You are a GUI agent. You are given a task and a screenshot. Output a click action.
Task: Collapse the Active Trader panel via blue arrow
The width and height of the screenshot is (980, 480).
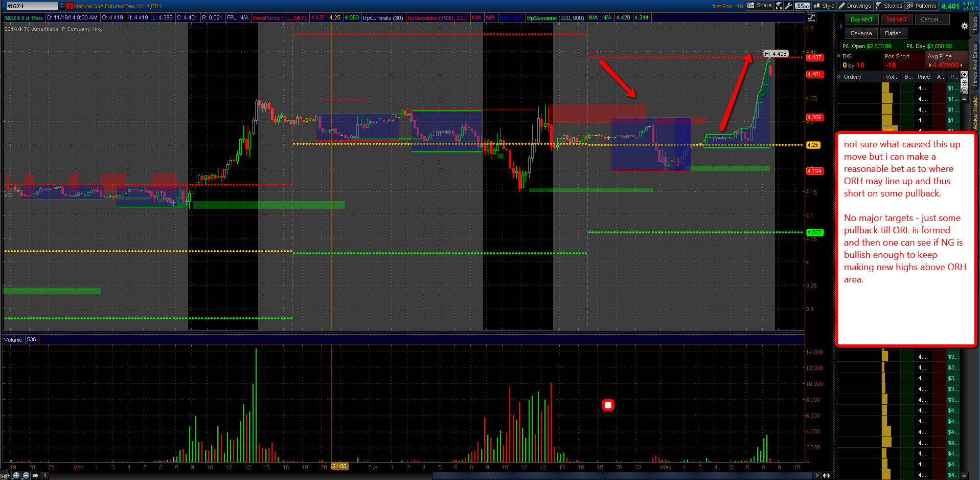(x=841, y=26)
